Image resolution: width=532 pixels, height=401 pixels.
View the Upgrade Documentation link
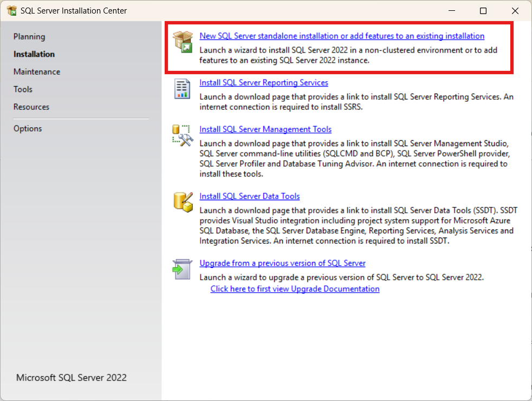(295, 289)
